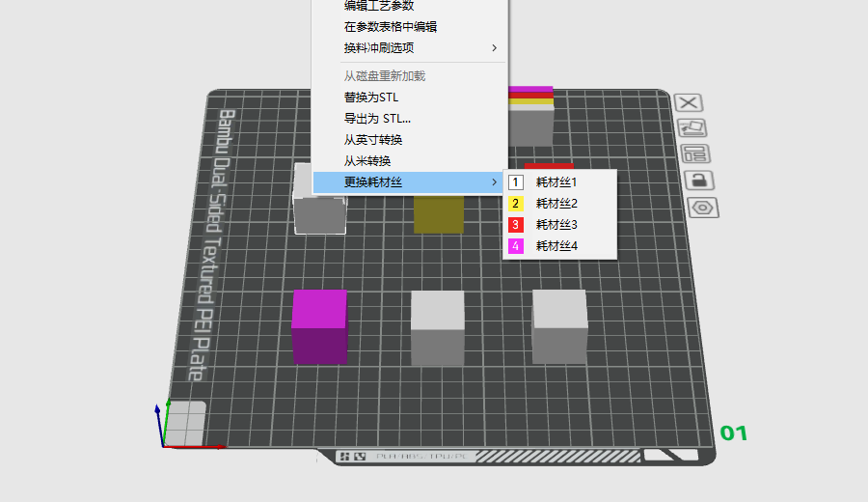Image resolution: width=868 pixels, height=502 pixels.
Task: Click the remove all objects X icon on plate
Action: [688, 102]
